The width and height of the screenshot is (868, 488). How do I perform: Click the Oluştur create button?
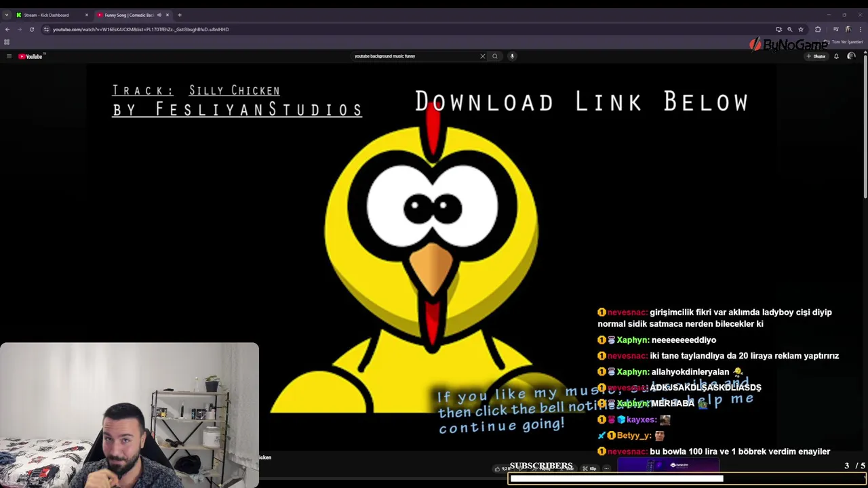816,56
